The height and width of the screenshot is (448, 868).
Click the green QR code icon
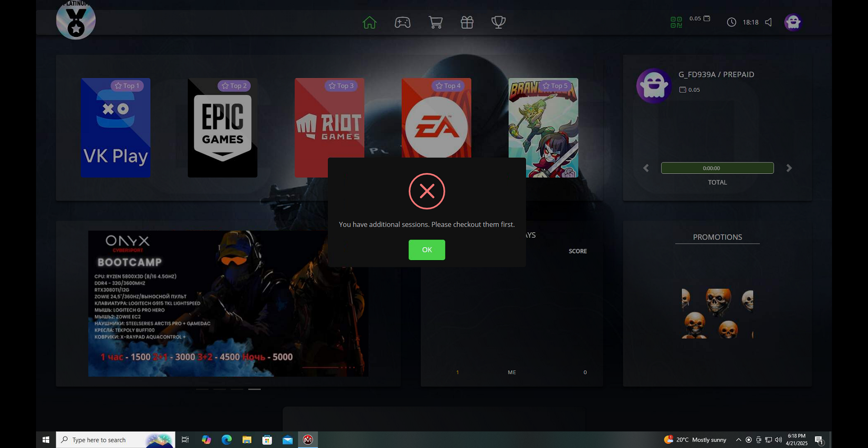(676, 22)
